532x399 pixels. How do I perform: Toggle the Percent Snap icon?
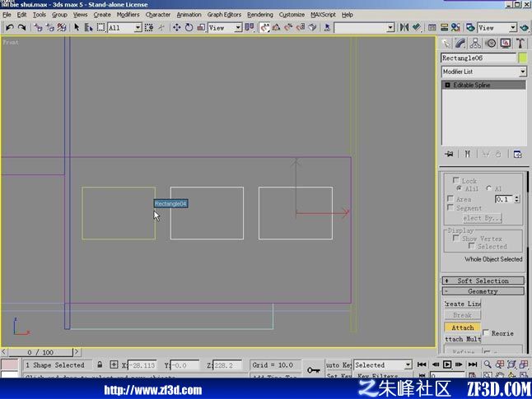point(288,27)
